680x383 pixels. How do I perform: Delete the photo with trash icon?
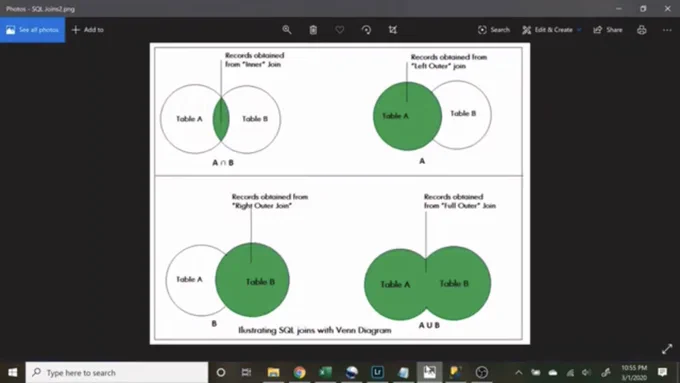(313, 29)
